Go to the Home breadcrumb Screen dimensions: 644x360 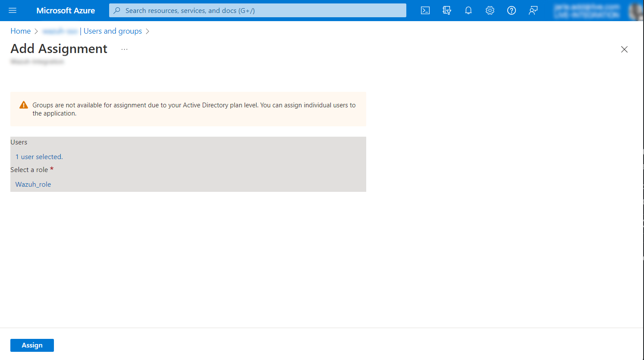(x=21, y=31)
